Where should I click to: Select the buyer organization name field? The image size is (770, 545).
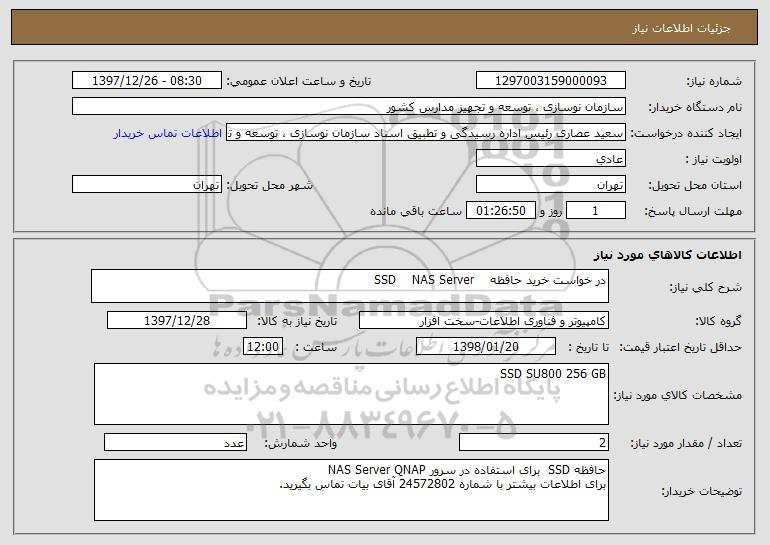[x=349, y=107]
